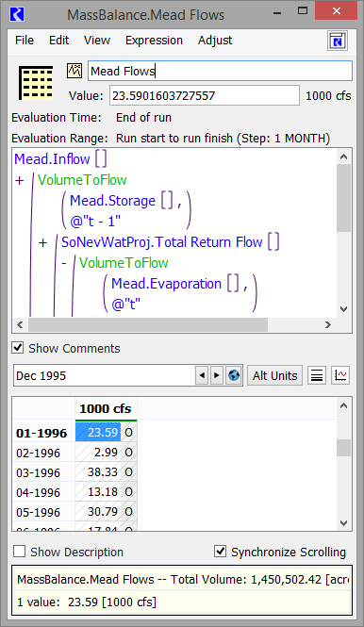
Task: Open the View menu
Action: pyautogui.click(x=97, y=41)
